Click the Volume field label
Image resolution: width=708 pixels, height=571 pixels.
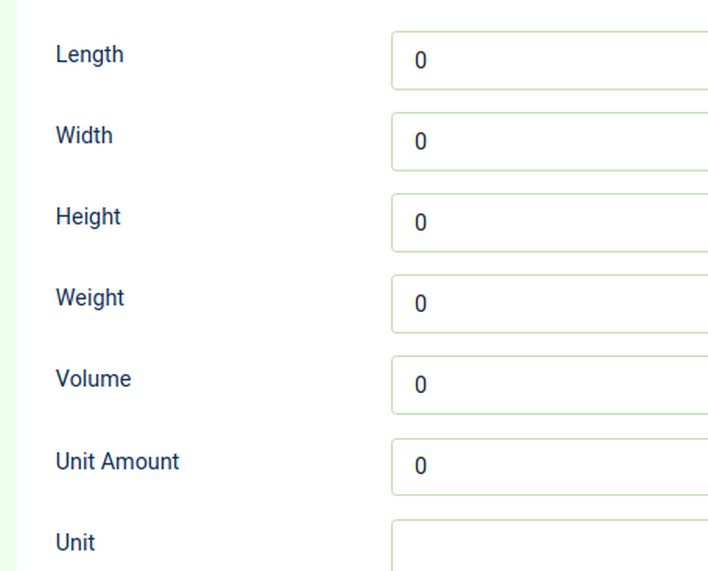click(93, 379)
